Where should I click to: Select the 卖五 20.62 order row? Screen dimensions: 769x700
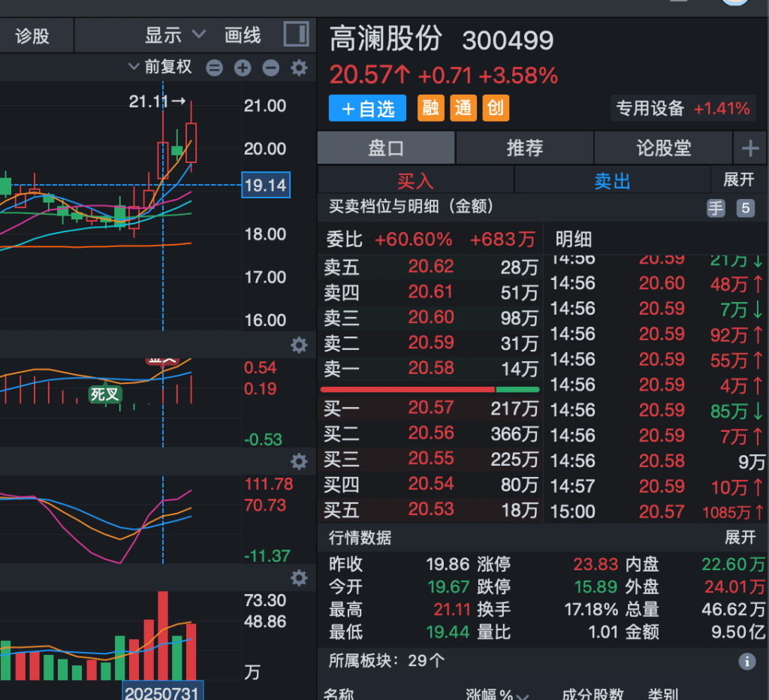431,267
